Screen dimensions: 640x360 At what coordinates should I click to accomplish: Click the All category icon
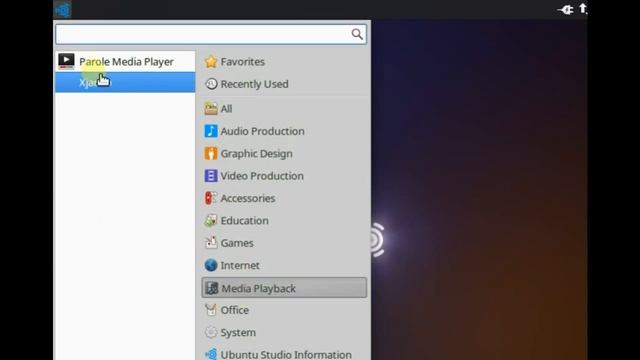coord(211,109)
